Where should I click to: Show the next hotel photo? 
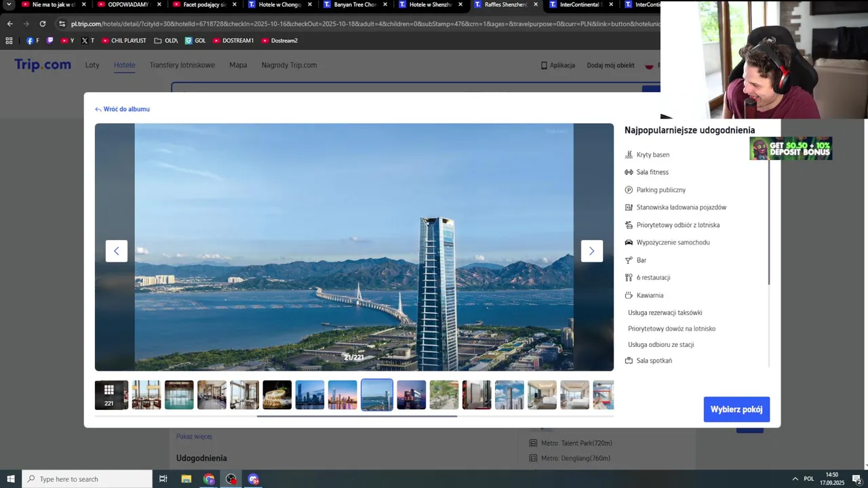click(591, 251)
